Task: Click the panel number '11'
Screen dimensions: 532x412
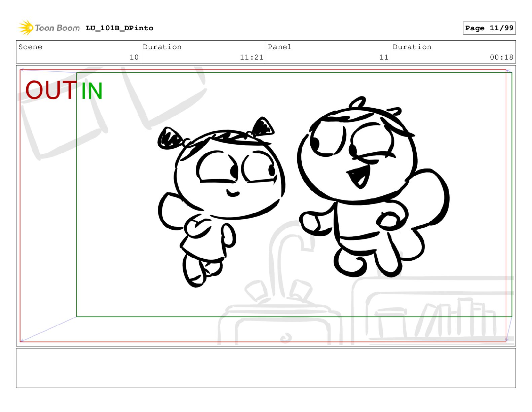Action: coord(384,57)
